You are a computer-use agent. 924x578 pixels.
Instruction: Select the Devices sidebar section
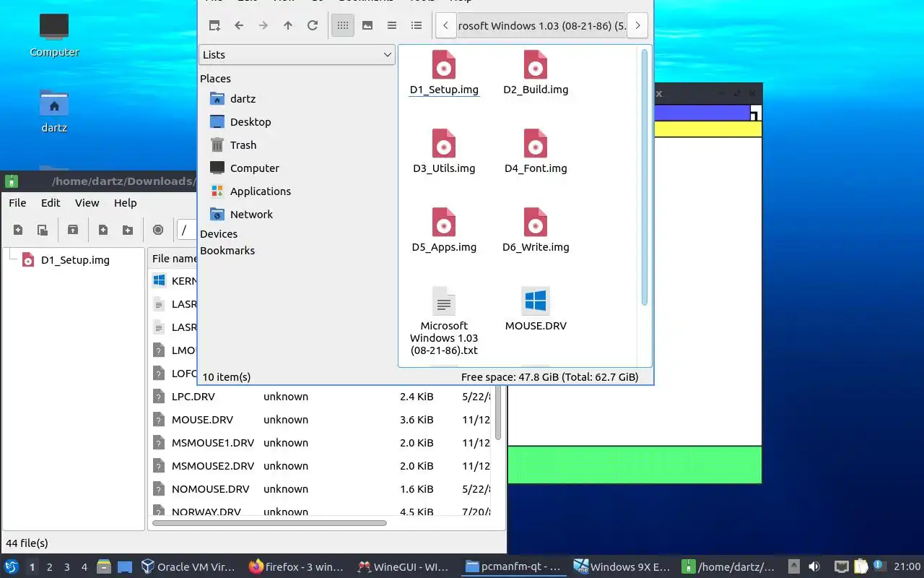point(219,234)
